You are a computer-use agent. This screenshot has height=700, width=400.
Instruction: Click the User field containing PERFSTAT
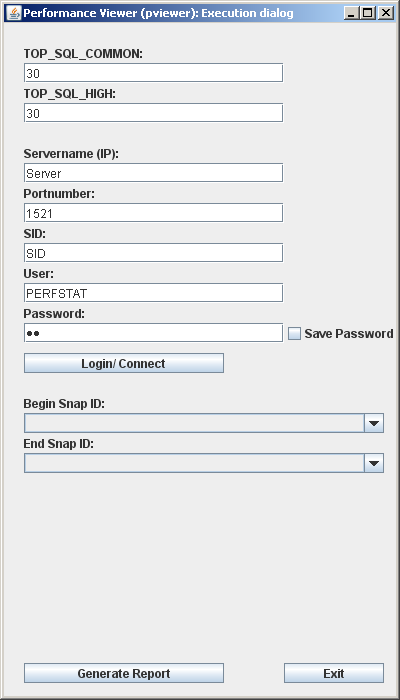tap(154, 293)
